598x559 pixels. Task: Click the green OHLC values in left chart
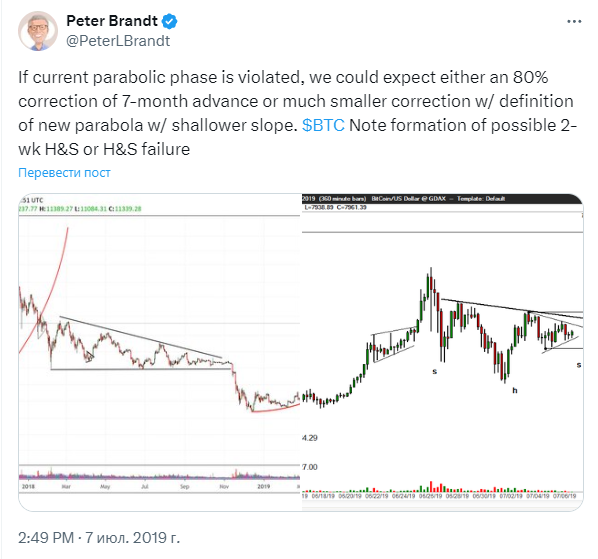(80, 209)
